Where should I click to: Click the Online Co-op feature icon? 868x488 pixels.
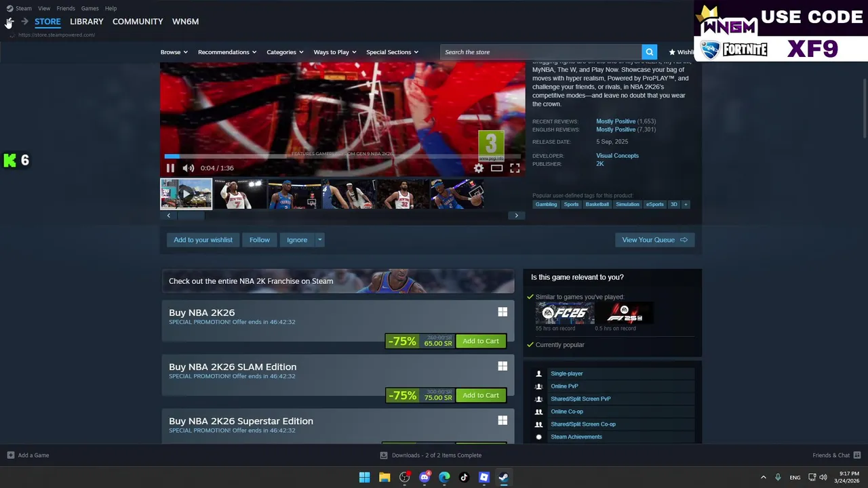click(x=539, y=411)
